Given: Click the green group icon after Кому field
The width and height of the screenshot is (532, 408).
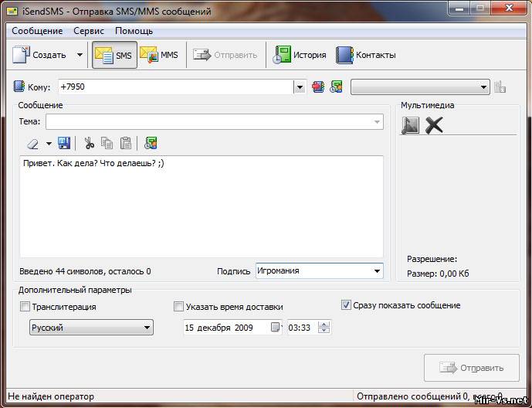Looking at the screenshot, I should point(336,87).
